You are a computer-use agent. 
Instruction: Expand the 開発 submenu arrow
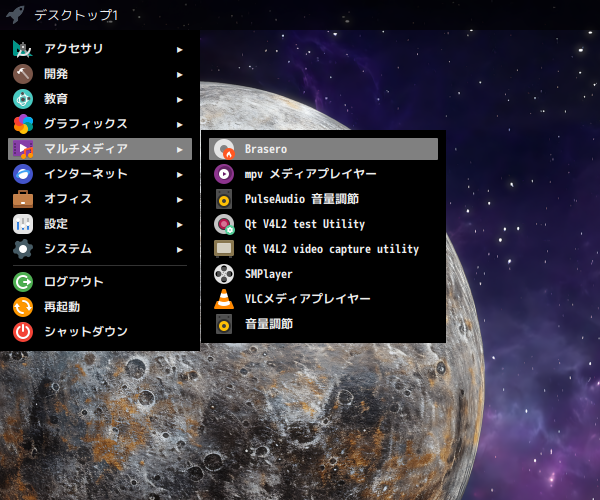pos(179,75)
